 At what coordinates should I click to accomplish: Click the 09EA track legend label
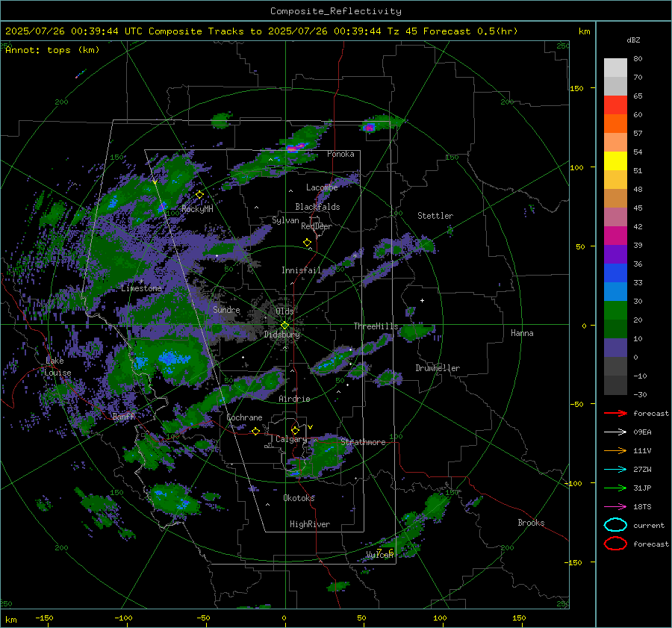(x=642, y=432)
